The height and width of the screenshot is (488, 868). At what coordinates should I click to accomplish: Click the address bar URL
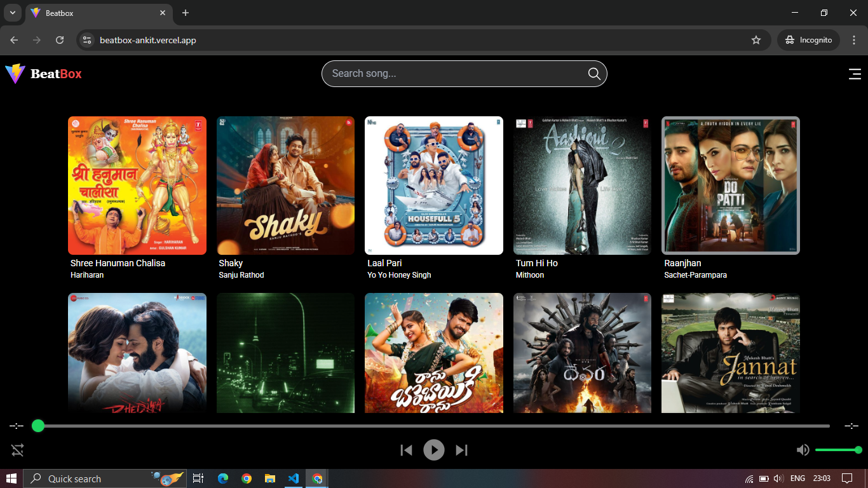[148, 40]
